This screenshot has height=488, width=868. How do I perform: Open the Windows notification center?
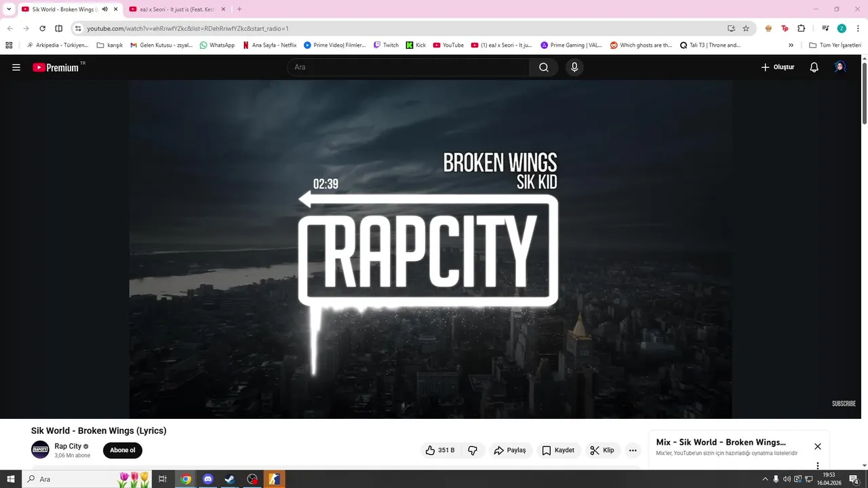(853, 479)
